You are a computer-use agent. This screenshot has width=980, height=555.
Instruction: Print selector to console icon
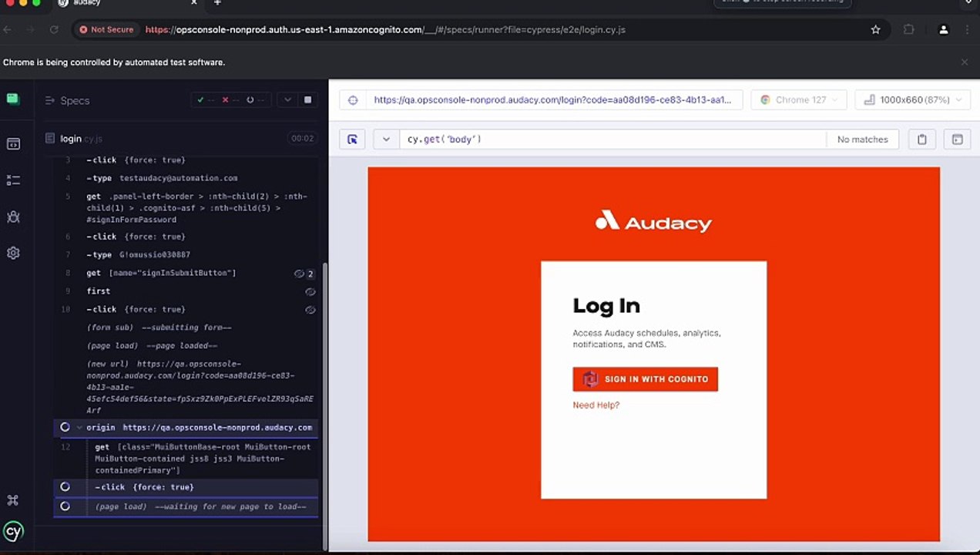[958, 140]
